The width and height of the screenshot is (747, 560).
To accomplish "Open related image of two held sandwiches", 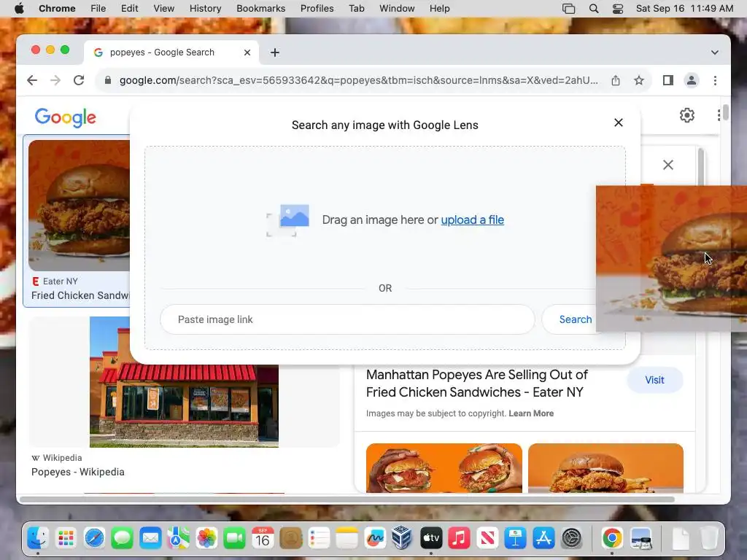I will tap(444, 468).
